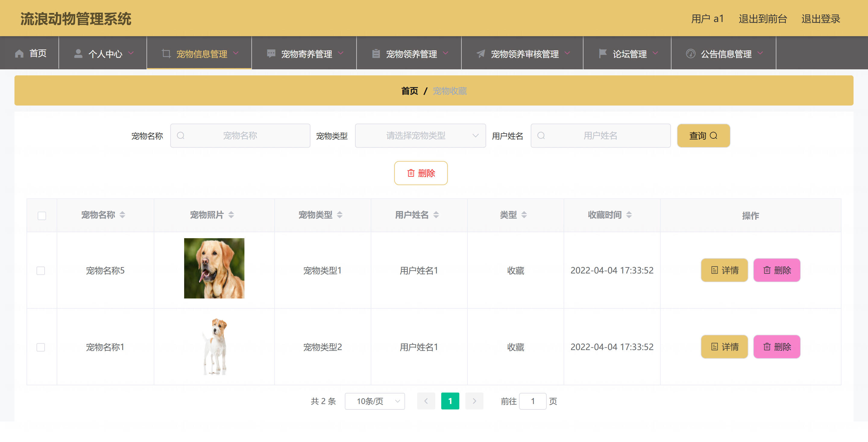
Task: Expand the 个人中心 menu chevron
Action: (x=131, y=53)
